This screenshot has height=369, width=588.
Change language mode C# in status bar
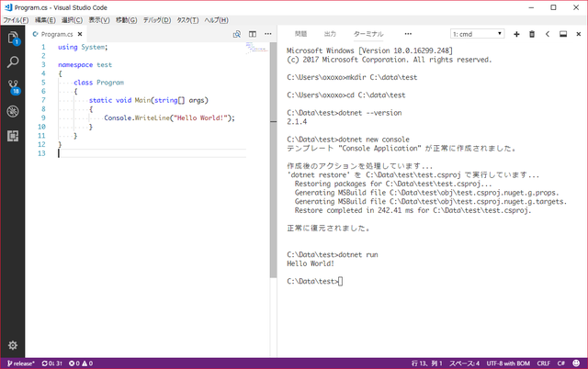click(x=561, y=363)
